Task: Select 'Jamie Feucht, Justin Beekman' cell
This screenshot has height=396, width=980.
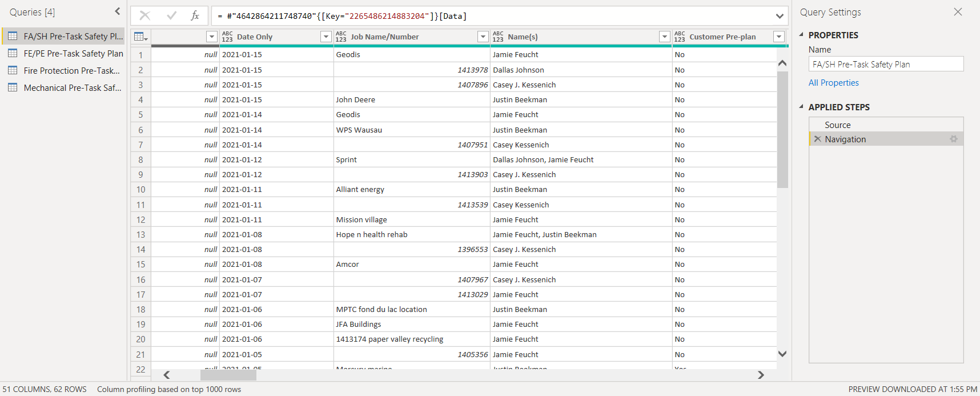Action: pyautogui.click(x=581, y=234)
